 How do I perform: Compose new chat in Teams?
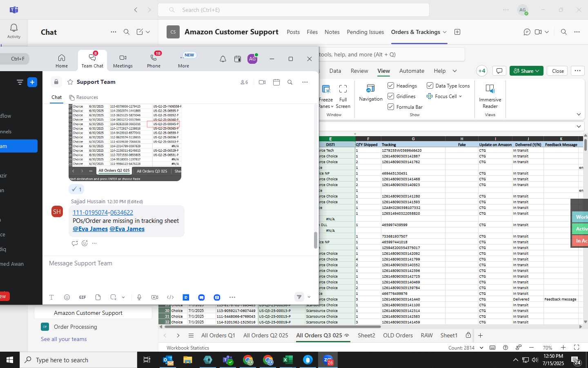click(140, 32)
